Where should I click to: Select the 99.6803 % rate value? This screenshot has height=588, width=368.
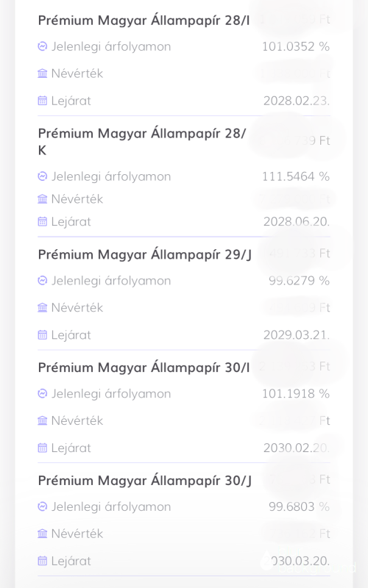click(300, 506)
